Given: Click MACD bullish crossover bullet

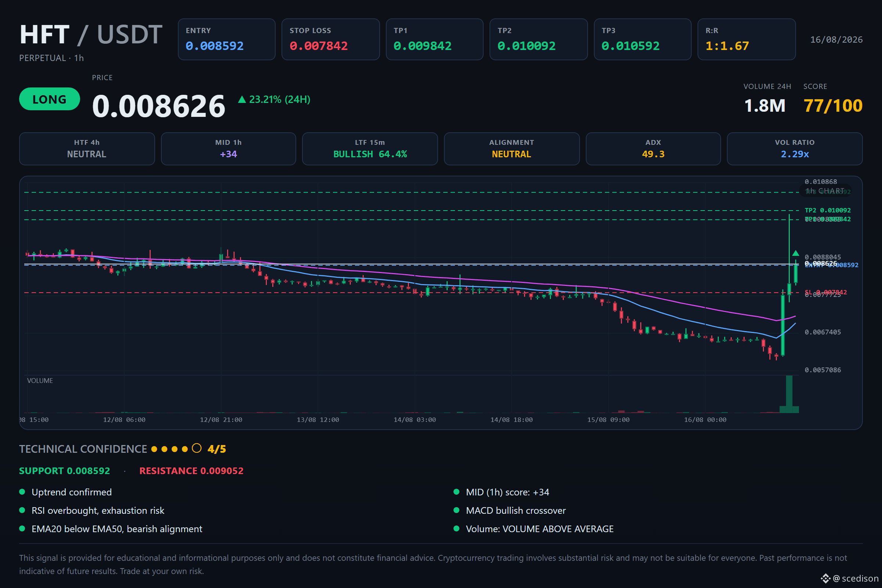Looking at the screenshot, I should [x=510, y=510].
